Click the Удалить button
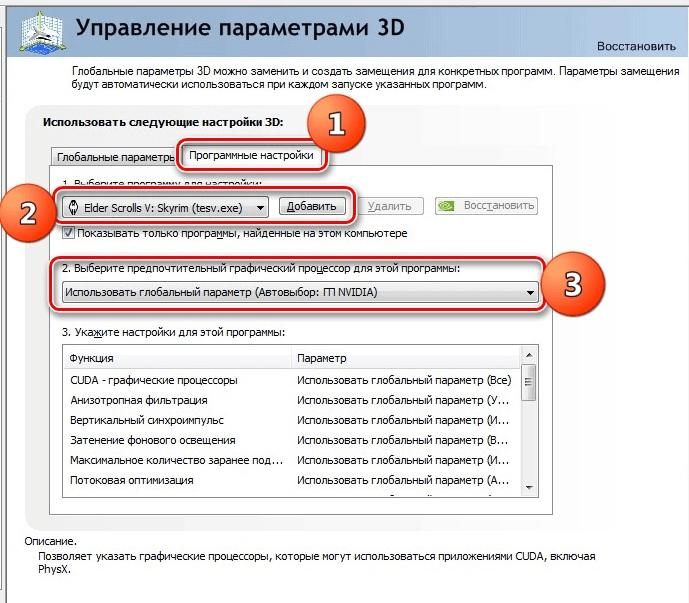The width and height of the screenshot is (689, 603). point(389,206)
